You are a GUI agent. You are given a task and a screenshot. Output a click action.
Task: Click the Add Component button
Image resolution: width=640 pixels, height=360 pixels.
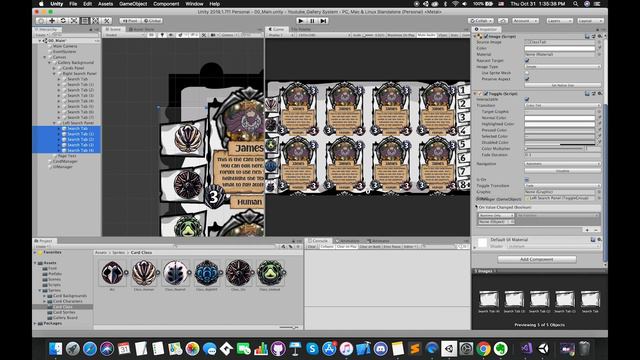click(537, 259)
